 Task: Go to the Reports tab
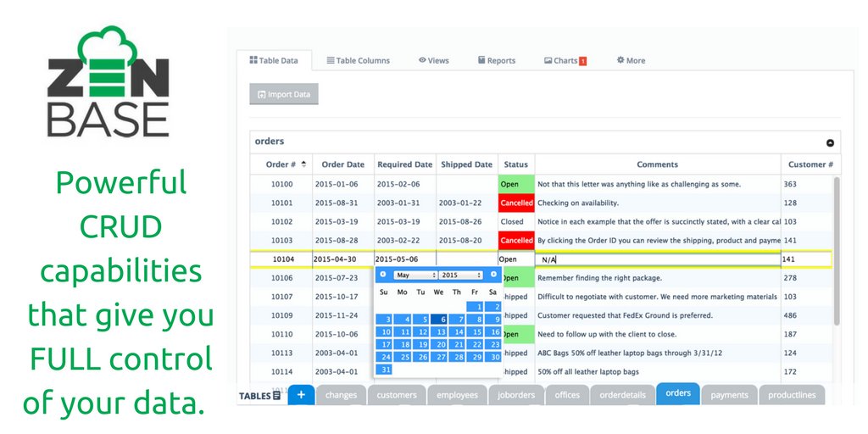[x=497, y=60]
